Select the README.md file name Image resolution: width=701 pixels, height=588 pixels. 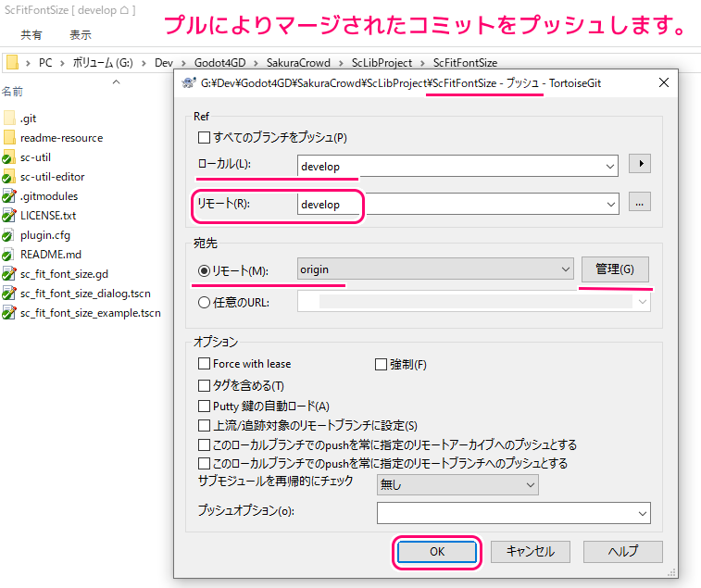tap(51, 255)
